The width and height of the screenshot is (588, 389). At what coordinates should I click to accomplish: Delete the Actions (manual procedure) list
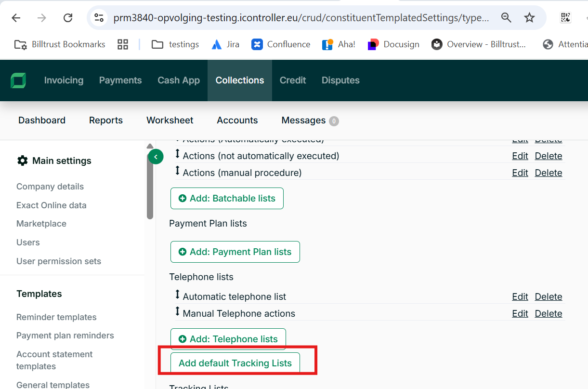[549, 173]
